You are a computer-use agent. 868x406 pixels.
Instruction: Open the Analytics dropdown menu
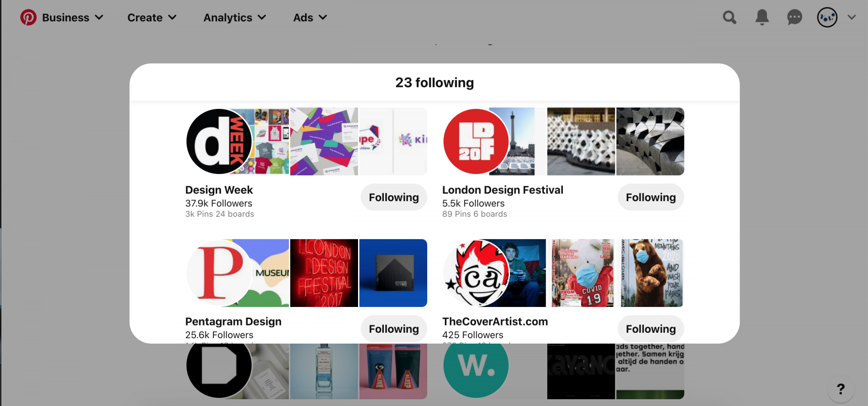click(x=235, y=18)
